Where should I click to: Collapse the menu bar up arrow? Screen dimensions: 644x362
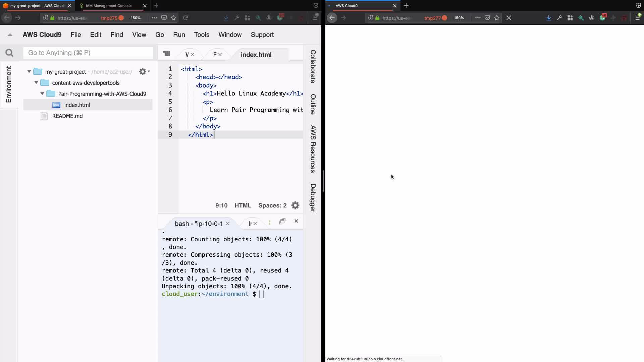click(10, 35)
